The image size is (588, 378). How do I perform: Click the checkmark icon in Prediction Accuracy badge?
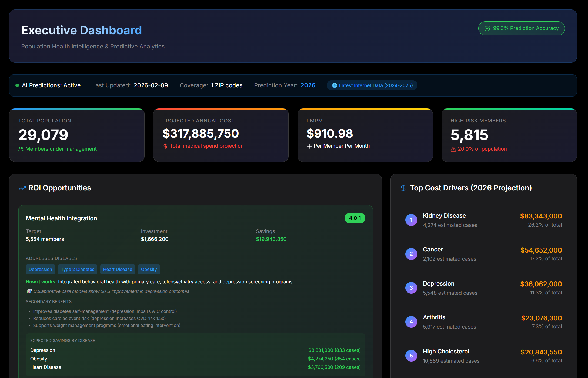487,28
